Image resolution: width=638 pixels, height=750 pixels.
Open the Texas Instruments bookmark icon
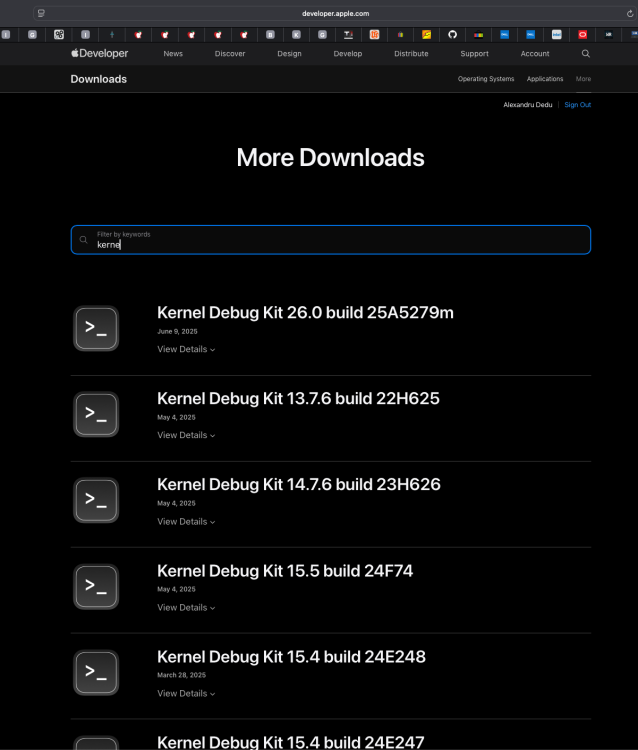348,34
